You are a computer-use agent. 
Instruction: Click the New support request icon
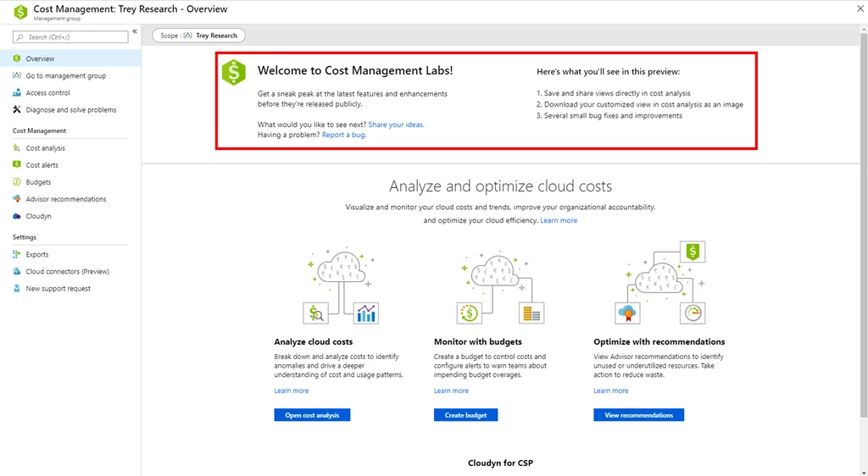(x=17, y=289)
